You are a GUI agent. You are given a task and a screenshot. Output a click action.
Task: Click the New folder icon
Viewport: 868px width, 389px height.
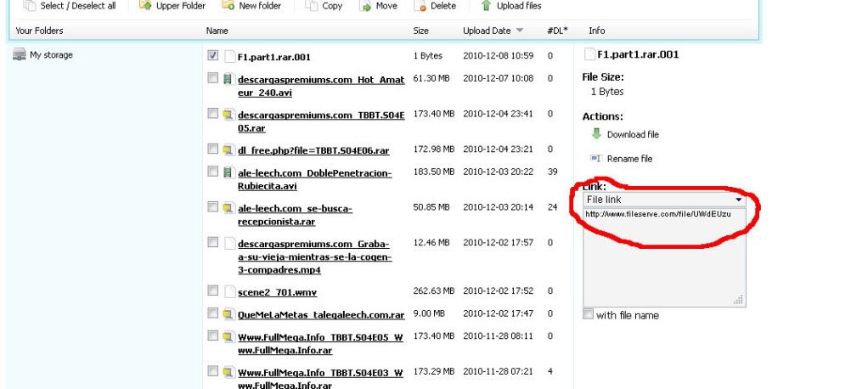click(x=227, y=7)
